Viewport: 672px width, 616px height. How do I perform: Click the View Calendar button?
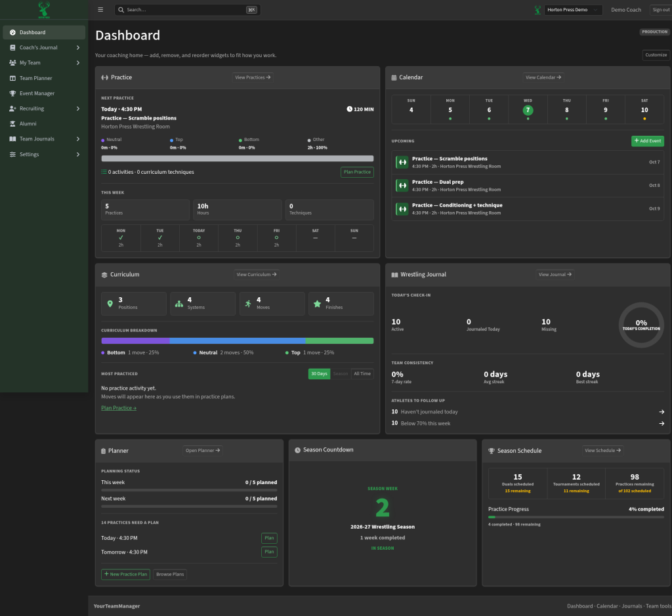(x=543, y=77)
